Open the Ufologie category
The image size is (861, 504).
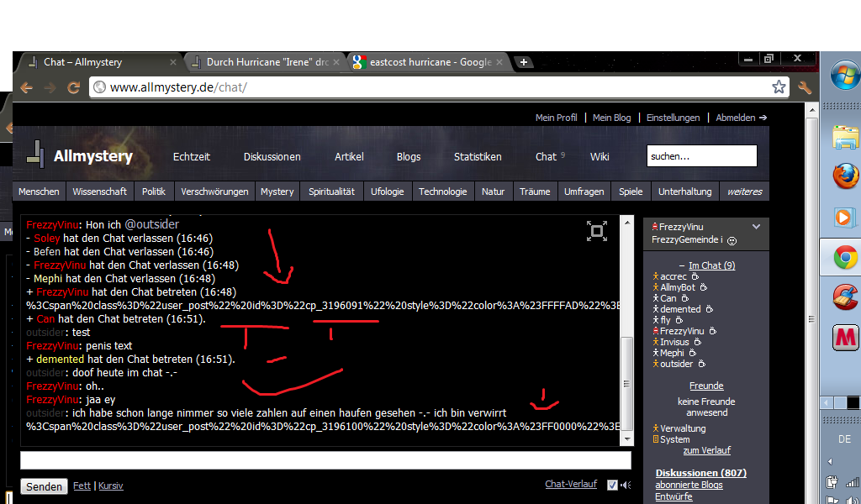[387, 192]
